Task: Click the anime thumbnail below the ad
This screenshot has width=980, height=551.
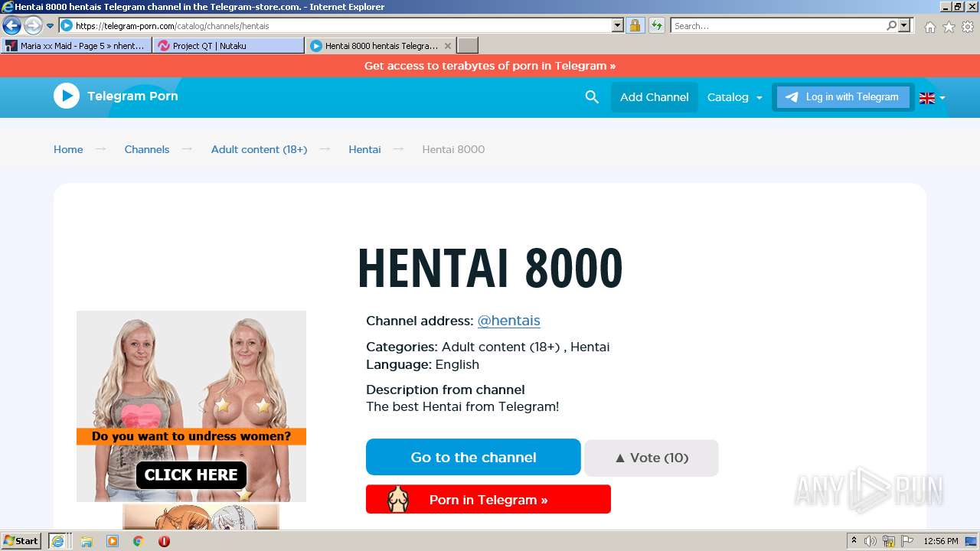Action: tap(201, 517)
